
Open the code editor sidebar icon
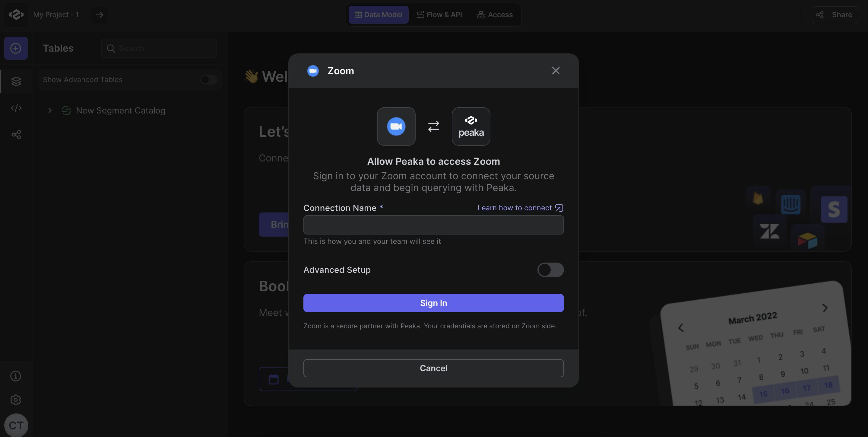click(x=16, y=108)
